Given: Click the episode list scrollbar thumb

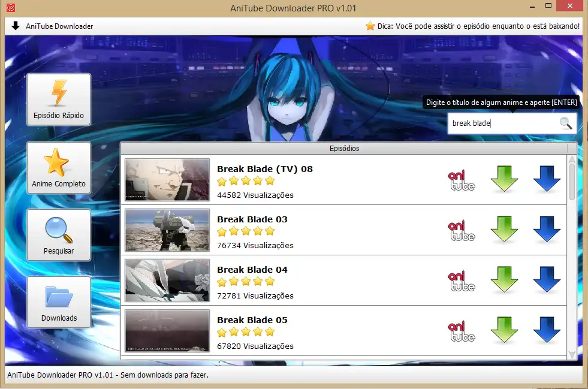Looking at the screenshot, I should click(x=572, y=182).
